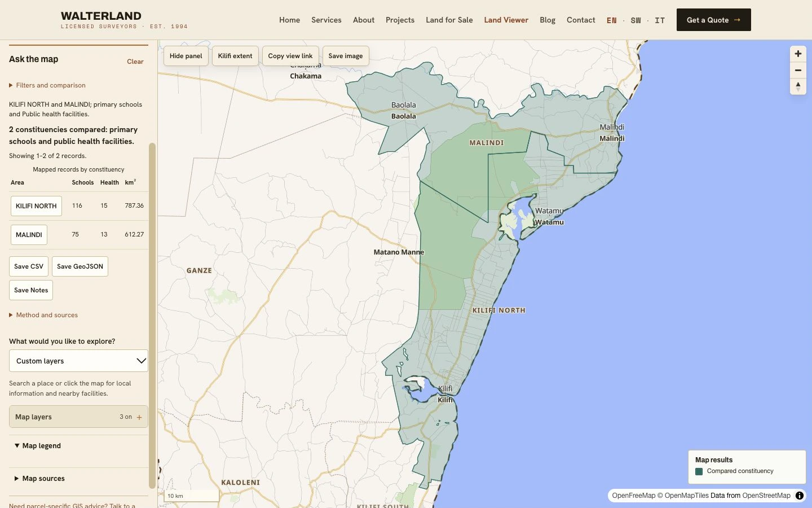Viewport: 812px width, 508px height.
Task: Switch language to SW
Action: 636,20
